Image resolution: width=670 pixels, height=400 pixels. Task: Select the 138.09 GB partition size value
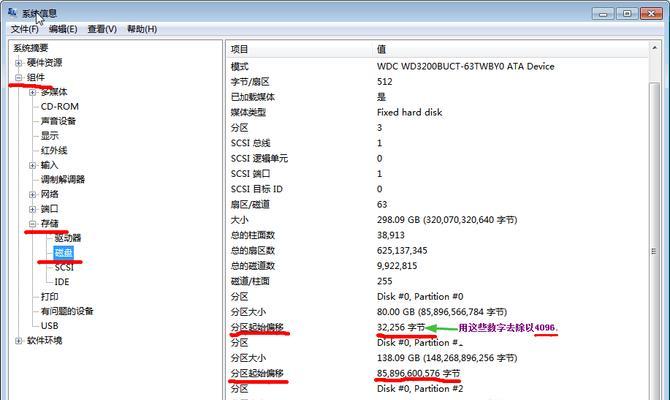pos(447,358)
